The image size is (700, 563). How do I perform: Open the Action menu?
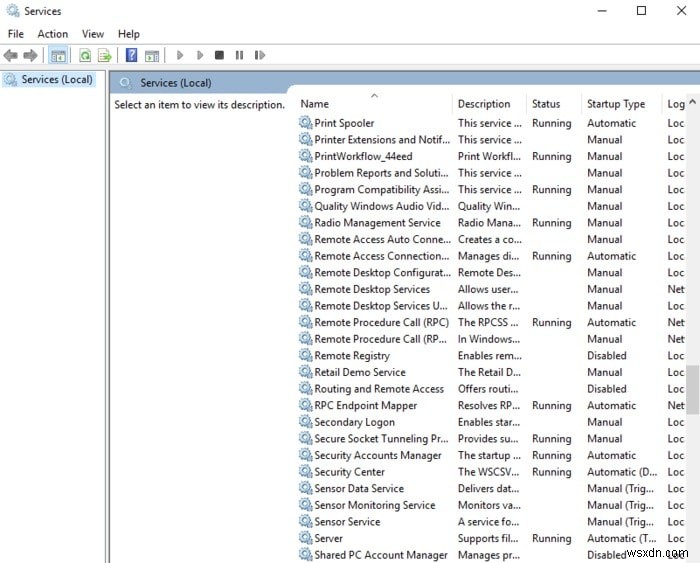pos(53,34)
